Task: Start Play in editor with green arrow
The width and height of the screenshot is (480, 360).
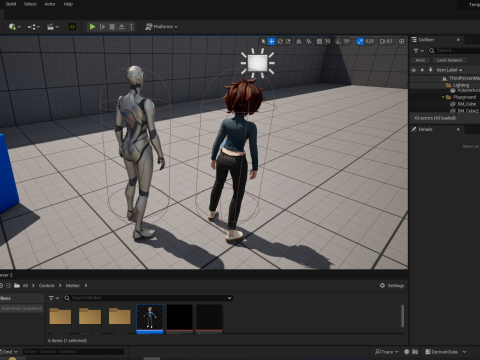Action: (92, 27)
